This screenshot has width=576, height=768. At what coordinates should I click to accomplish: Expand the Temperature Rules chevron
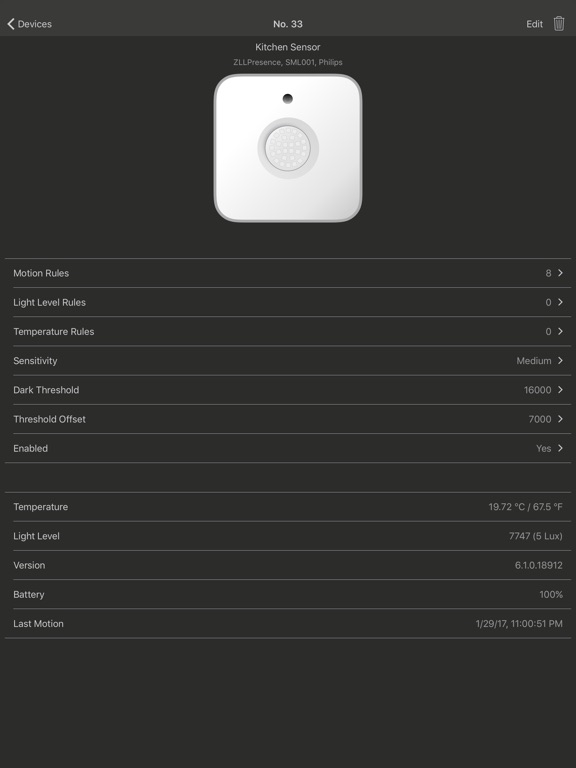[x=560, y=332]
